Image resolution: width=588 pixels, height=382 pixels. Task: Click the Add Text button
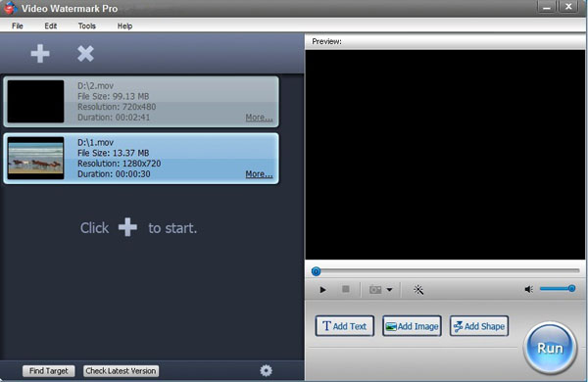coord(345,326)
